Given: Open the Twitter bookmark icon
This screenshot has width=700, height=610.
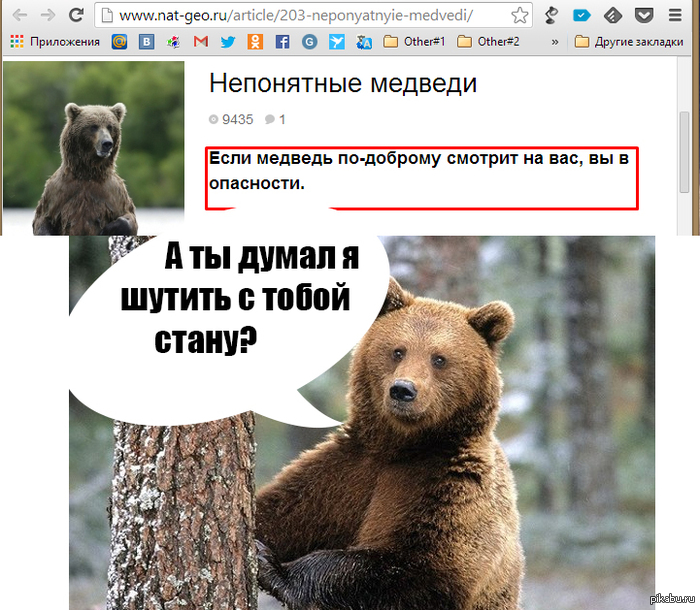Looking at the screenshot, I should tap(228, 42).
